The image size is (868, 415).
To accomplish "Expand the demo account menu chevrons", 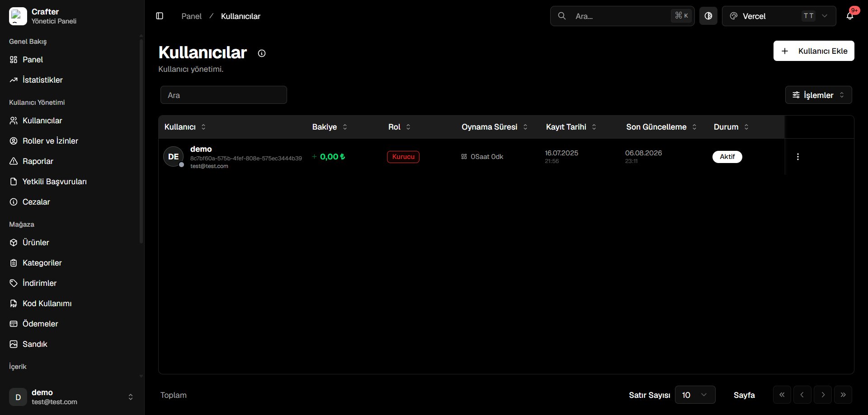I will 131,397.
